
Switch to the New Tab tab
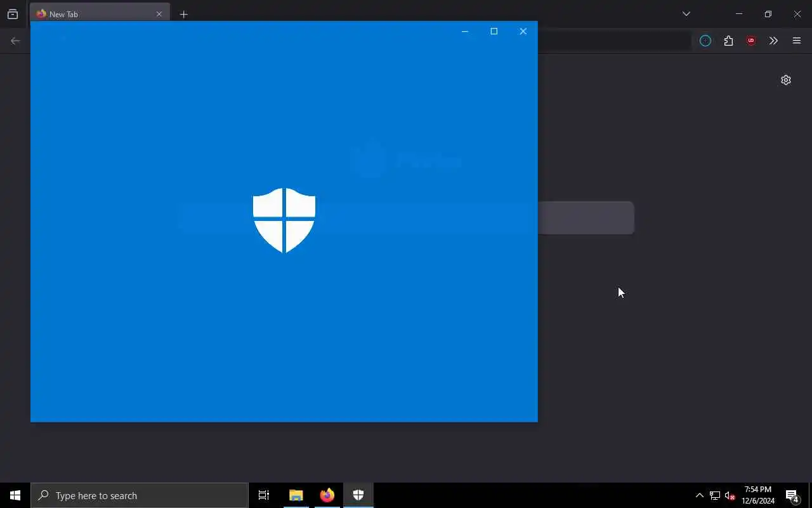click(x=100, y=14)
